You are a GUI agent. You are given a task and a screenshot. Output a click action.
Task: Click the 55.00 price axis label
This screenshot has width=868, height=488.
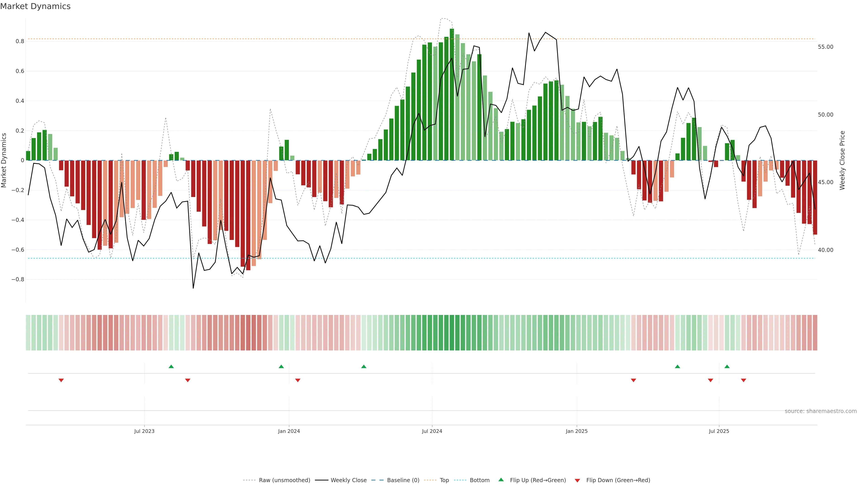825,47
